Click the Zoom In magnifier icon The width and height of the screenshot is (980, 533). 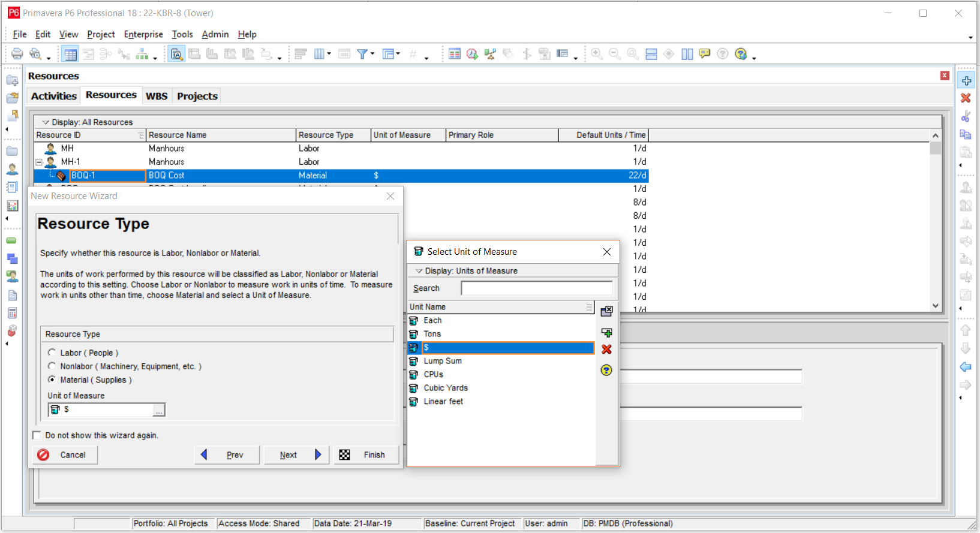[x=597, y=54]
